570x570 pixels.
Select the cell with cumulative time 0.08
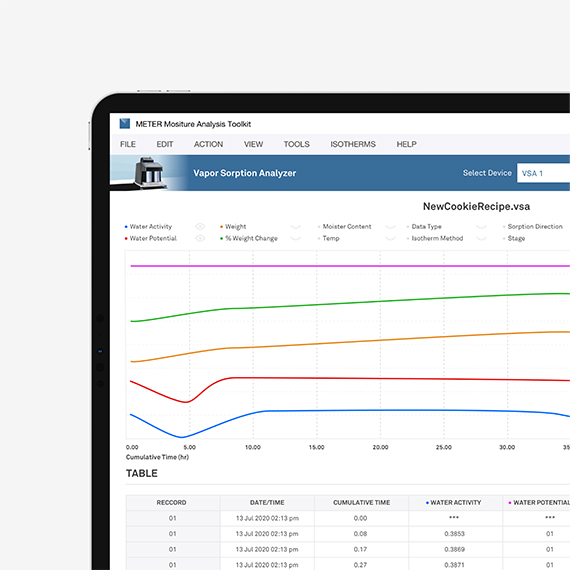(x=361, y=534)
